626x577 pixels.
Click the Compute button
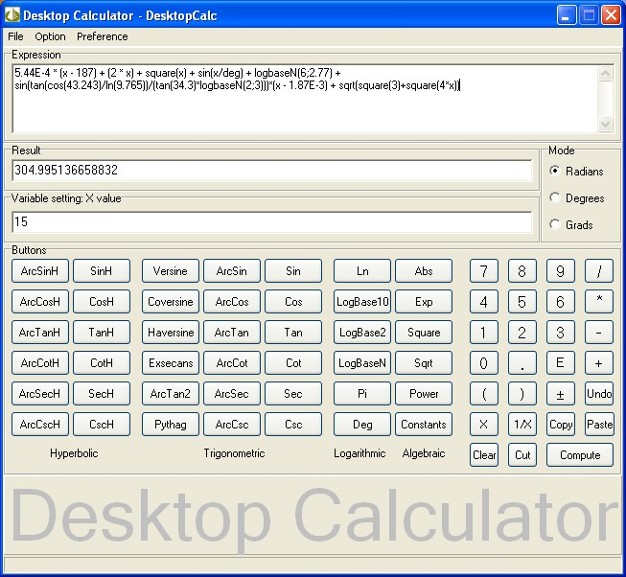[x=580, y=455]
